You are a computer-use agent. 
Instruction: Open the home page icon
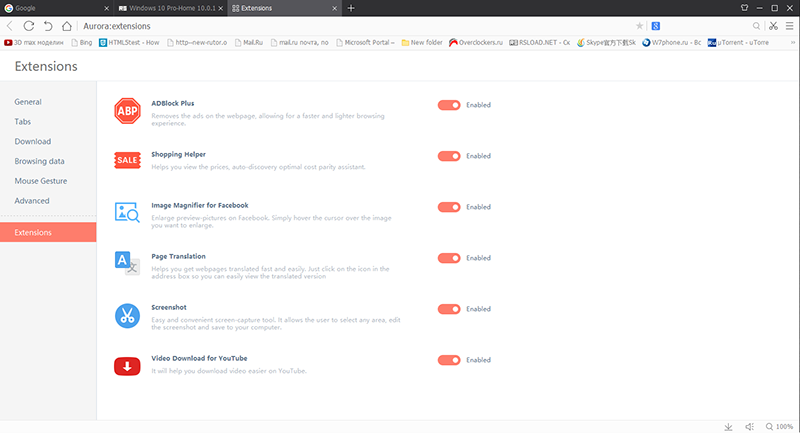(67, 26)
